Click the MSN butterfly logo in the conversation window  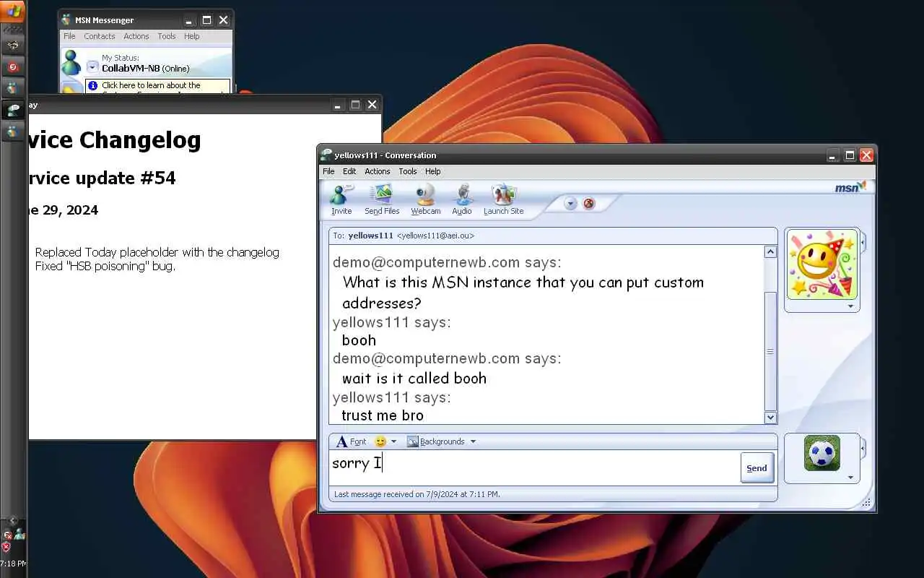[x=850, y=187]
